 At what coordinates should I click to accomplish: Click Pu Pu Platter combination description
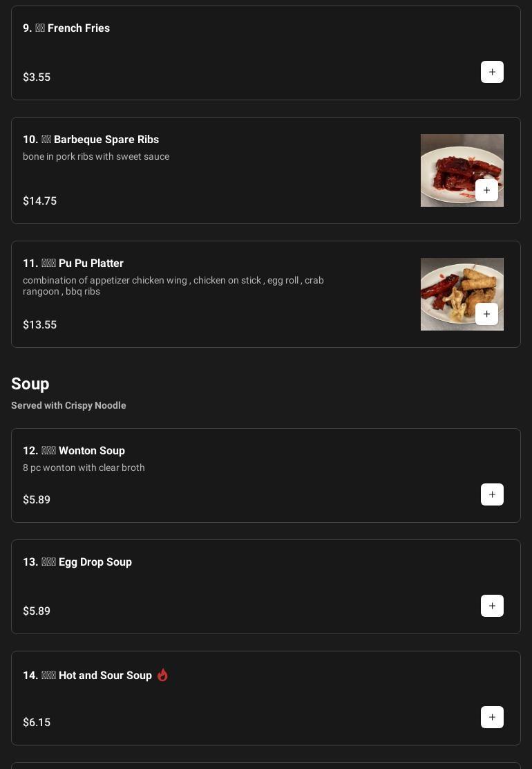(173, 286)
